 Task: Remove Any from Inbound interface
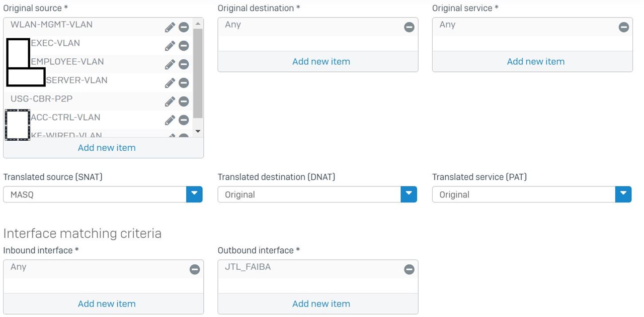pyautogui.click(x=195, y=269)
